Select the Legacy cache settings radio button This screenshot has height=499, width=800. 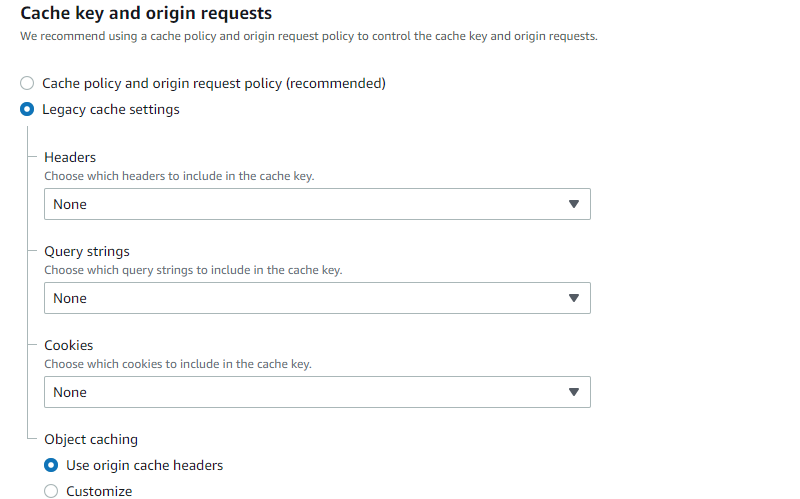[x=28, y=109]
